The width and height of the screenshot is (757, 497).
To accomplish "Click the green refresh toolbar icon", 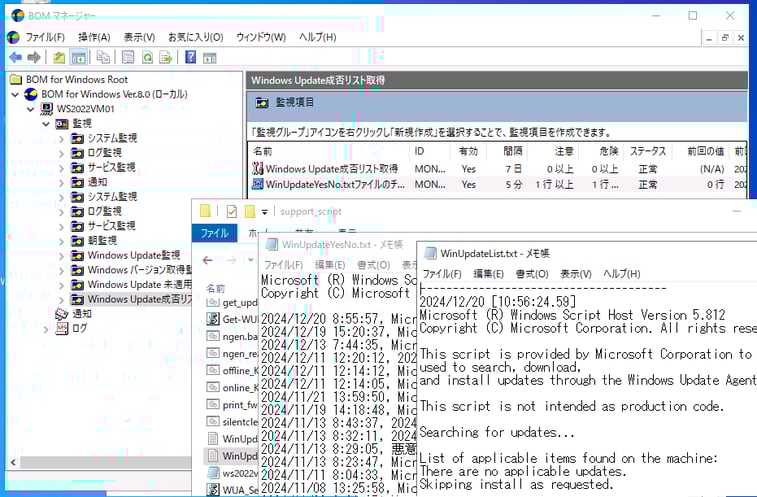I will (x=147, y=57).
